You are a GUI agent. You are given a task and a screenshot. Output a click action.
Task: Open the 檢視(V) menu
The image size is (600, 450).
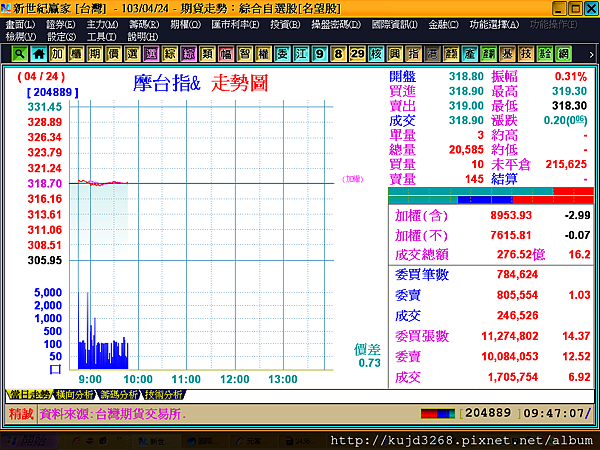[x=21, y=37]
